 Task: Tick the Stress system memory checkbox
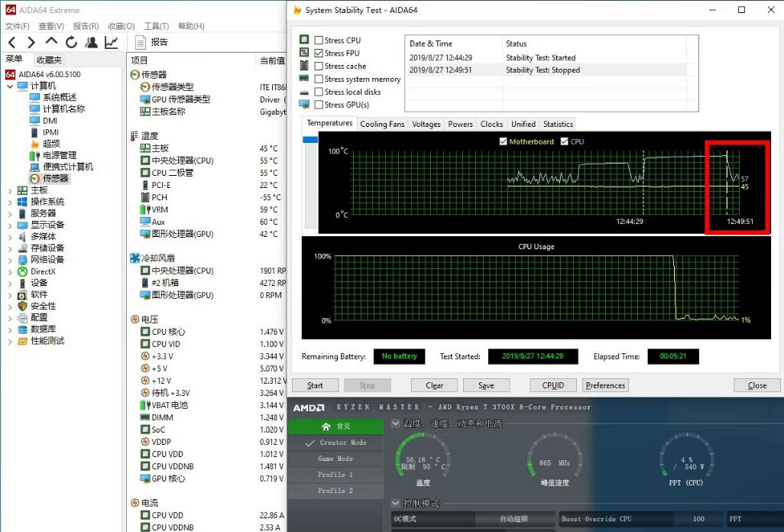coord(319,79)
